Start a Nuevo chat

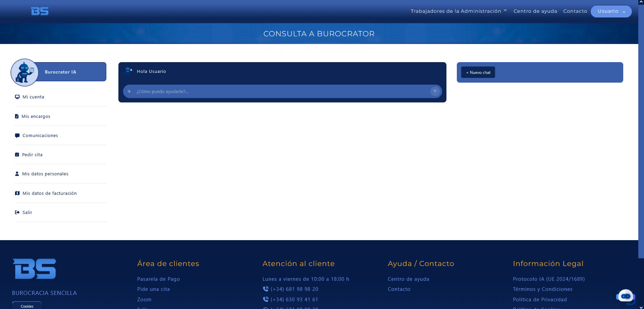pos(478,72)
